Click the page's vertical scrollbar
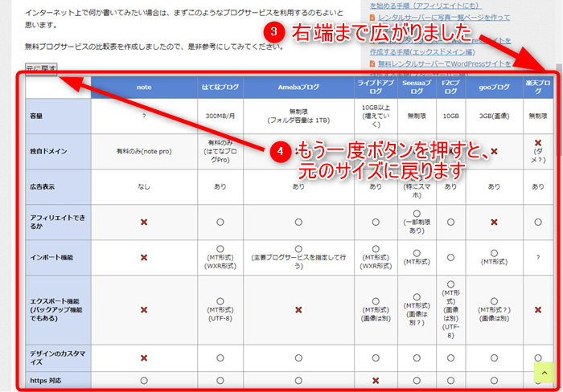The width and height of the screenshot is (563, 392). click(x=557, y=201)
